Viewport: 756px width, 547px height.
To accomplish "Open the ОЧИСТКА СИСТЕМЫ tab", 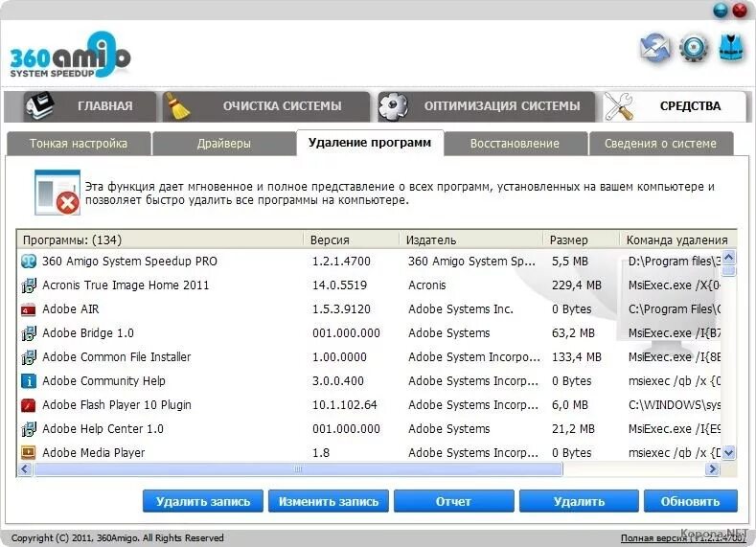I will pyautogui.click(x=266, y=106).
